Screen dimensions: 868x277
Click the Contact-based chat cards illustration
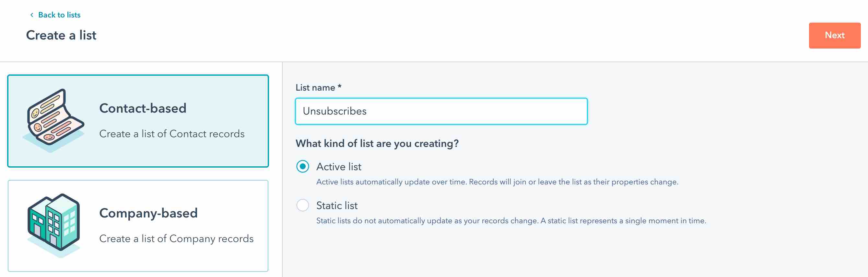click(54, 120)
